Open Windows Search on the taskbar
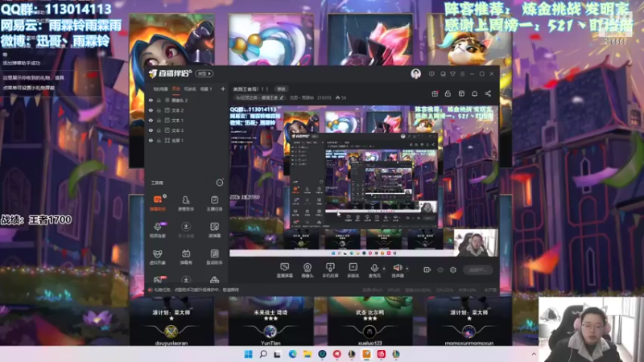This screenshot has height=362, width=644. coord(263,354)
